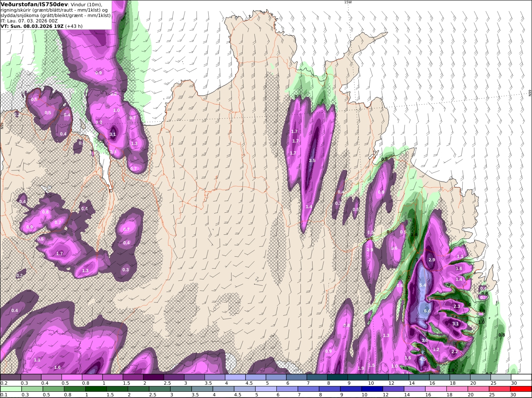Click the IT initial time line in header
The height and width of the screenshot is (398, 532).
29,20
